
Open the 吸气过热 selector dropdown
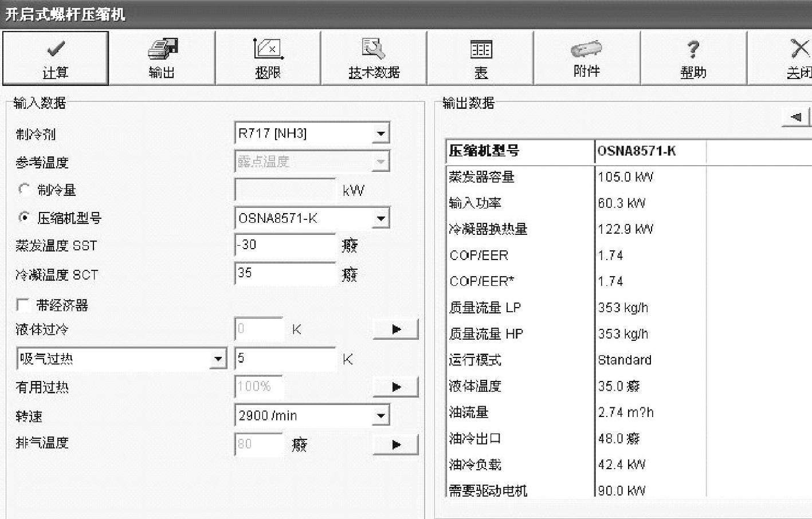[x=218, y=359]
